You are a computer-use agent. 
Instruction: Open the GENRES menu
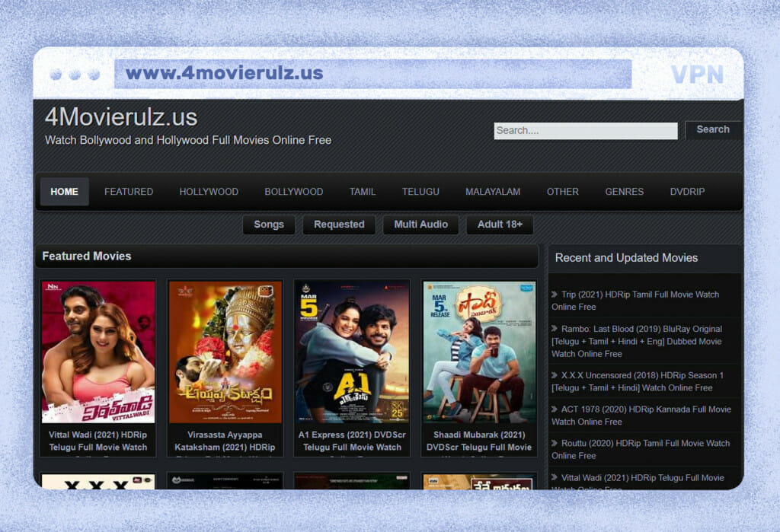[625, 192]
